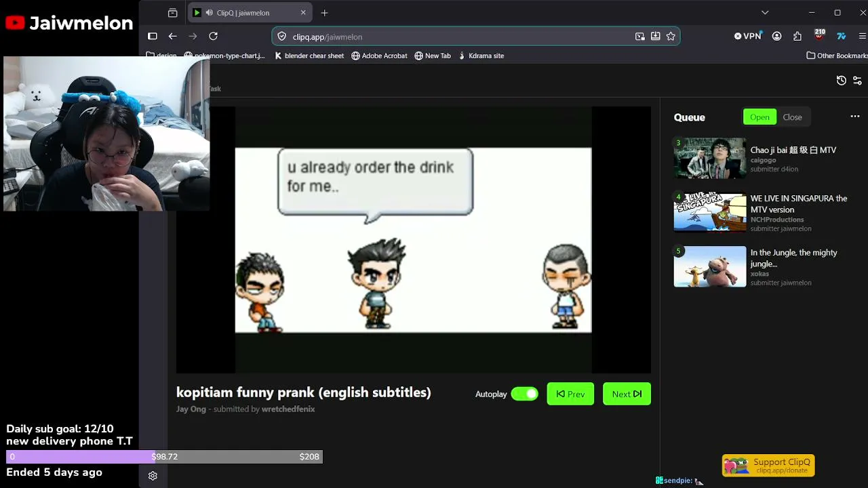Expand the list all tabs chevron
Image resolution: width=868 pixels, height=488 pixels.
pos(765,13)
